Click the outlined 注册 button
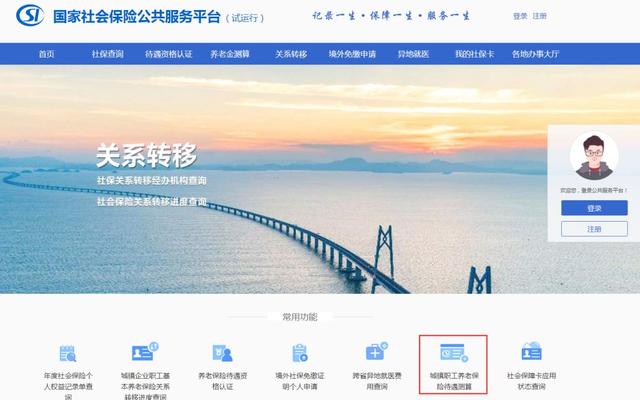The width and height of the screenshot is (640, 400). [x=594, y=229]
